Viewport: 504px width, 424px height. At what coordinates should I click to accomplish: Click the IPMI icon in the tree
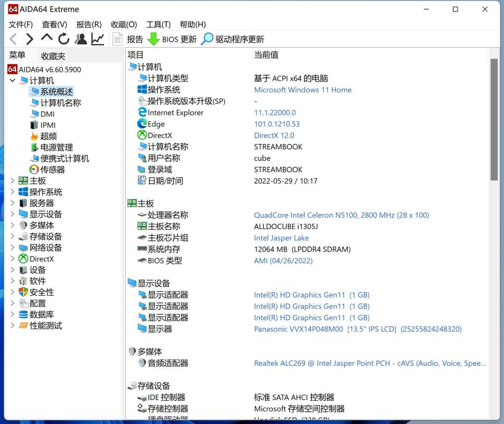point(35,125)
